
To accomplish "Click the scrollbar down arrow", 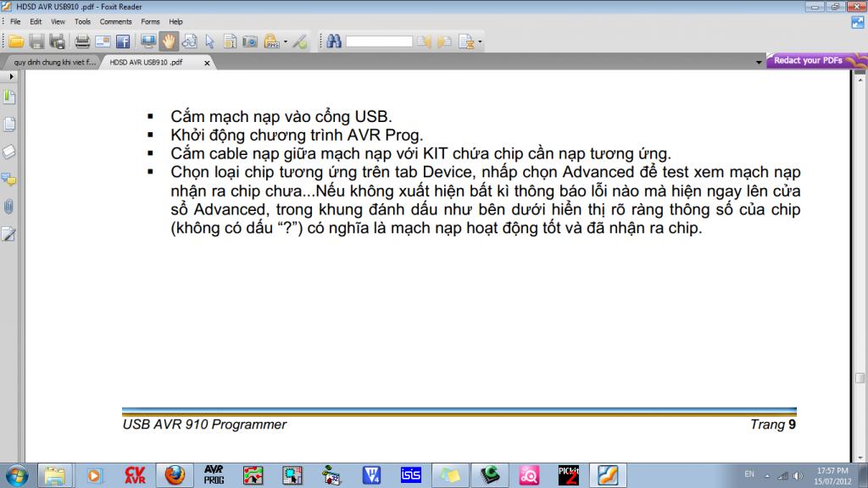I will (x=860, y=458).
